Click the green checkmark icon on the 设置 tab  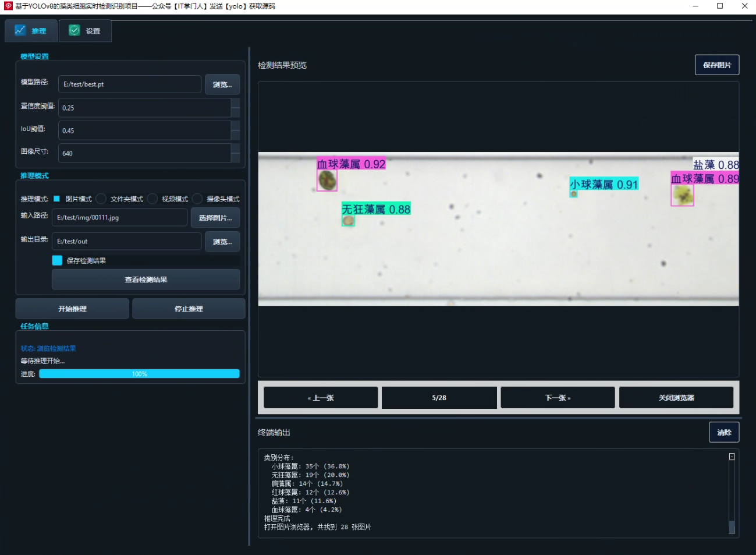pyautogui.click(x=74, y=30)
